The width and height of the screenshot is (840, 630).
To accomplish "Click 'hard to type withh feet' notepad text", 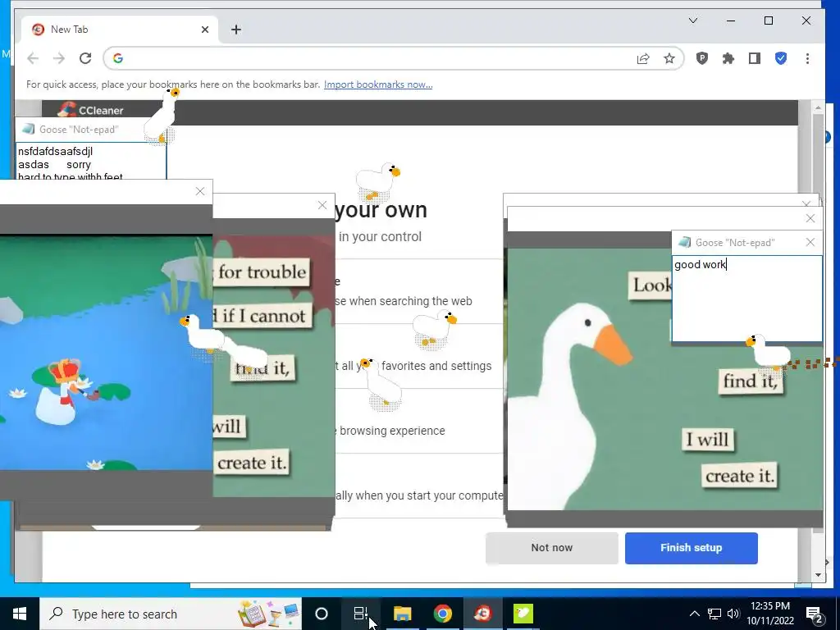I will click(71, 176).
